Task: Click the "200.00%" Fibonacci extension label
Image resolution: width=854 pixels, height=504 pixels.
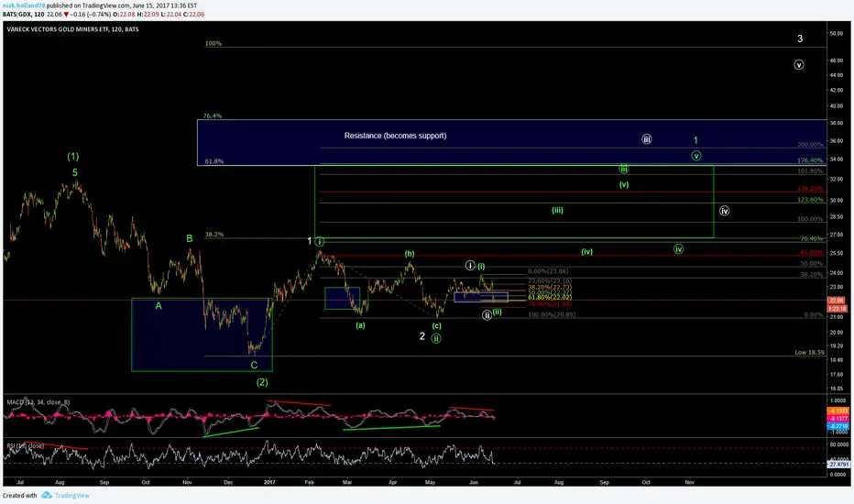Action: 810,145
